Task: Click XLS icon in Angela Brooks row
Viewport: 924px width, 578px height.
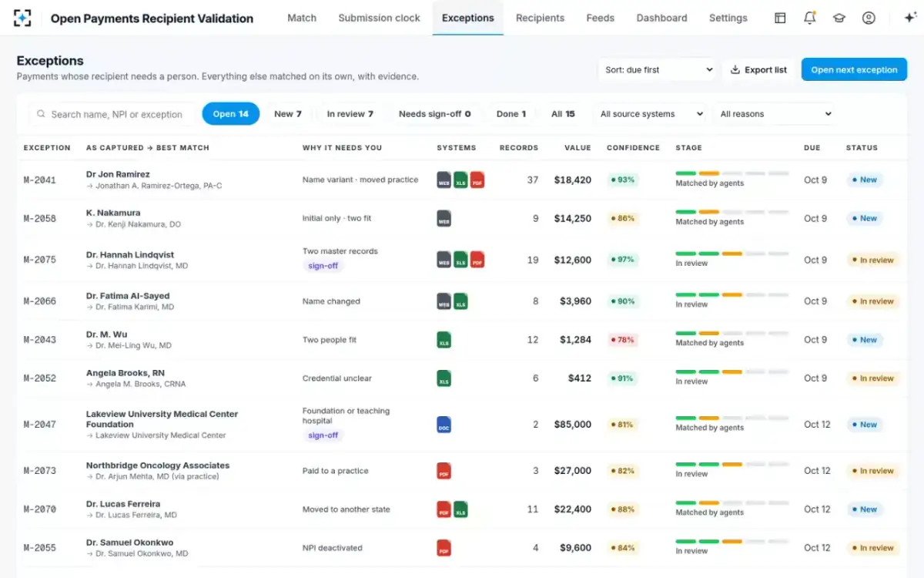Action: [444, 378]
